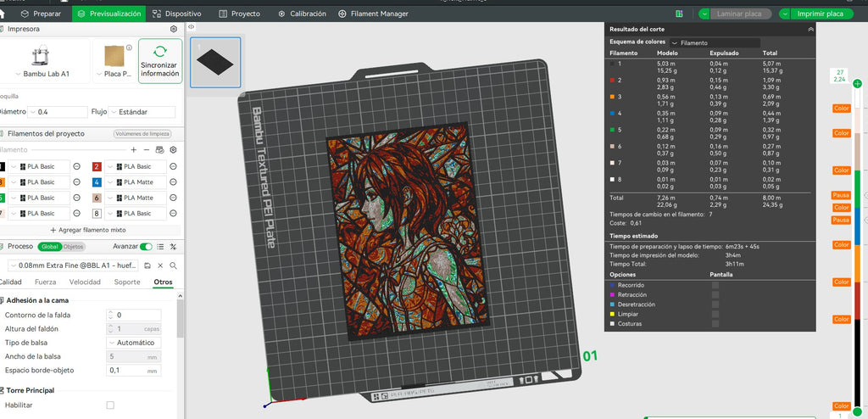Switch to Soporte tab
The image size is (868, 419).
127,282
